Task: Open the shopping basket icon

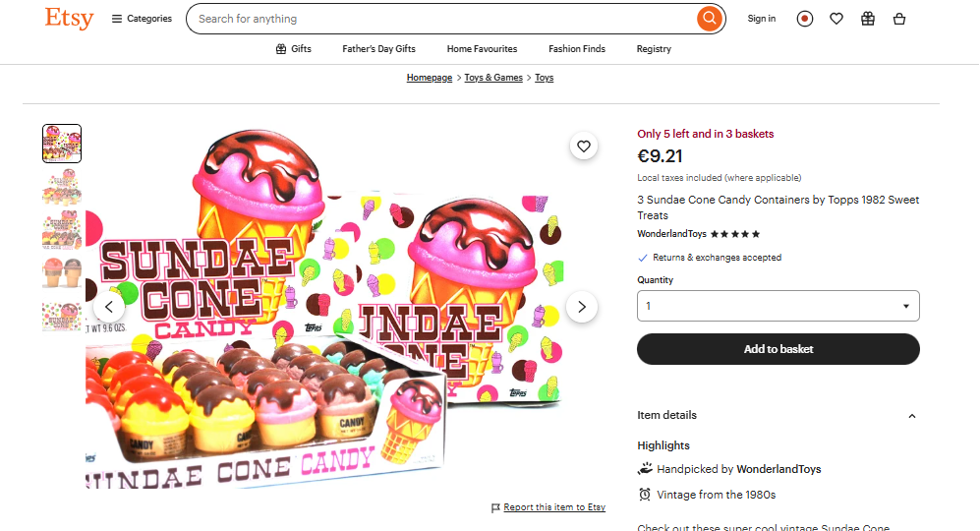Action: 899,19
